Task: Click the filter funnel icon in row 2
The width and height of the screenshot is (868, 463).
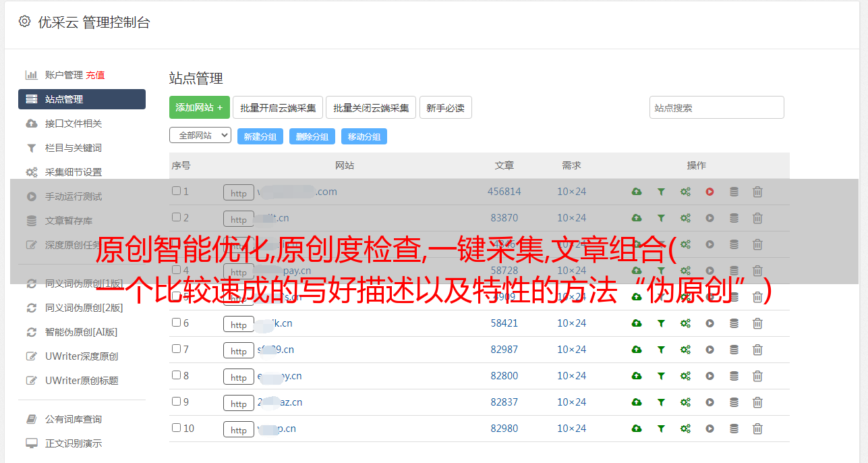Action: pos(661,218)
